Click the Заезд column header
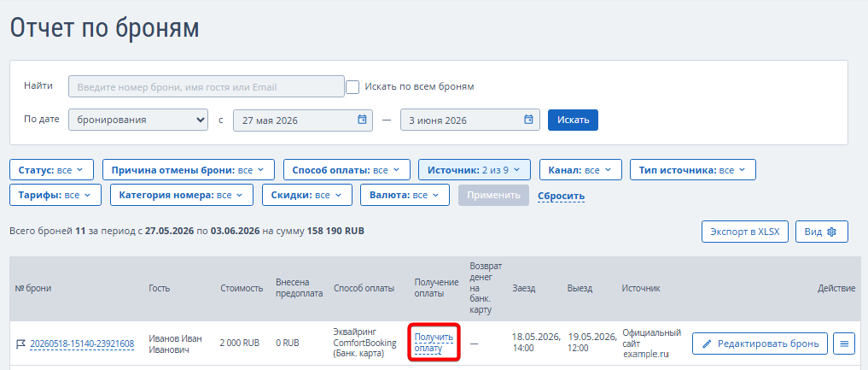The height and width of the screenshot is (370, 868). 524,289
